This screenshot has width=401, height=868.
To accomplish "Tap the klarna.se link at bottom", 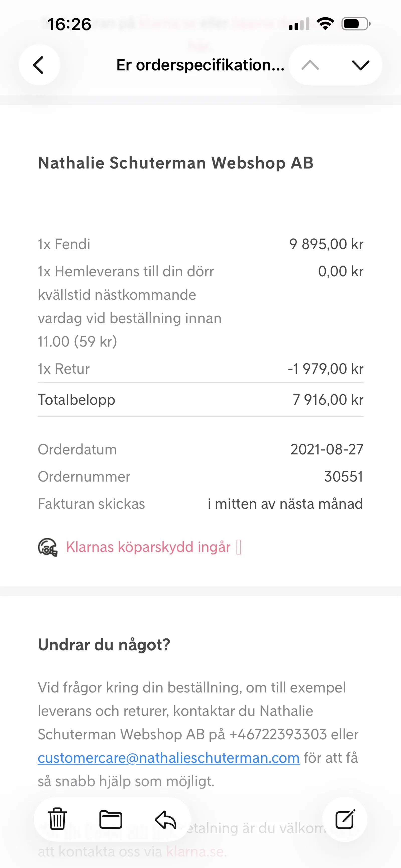I will [x=195, y=851].
